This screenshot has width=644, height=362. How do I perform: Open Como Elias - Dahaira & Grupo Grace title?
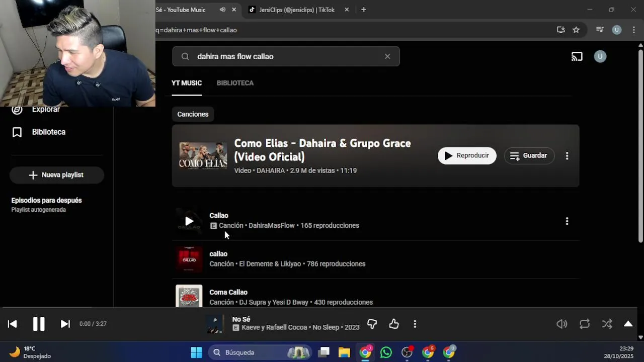point(323,150)
